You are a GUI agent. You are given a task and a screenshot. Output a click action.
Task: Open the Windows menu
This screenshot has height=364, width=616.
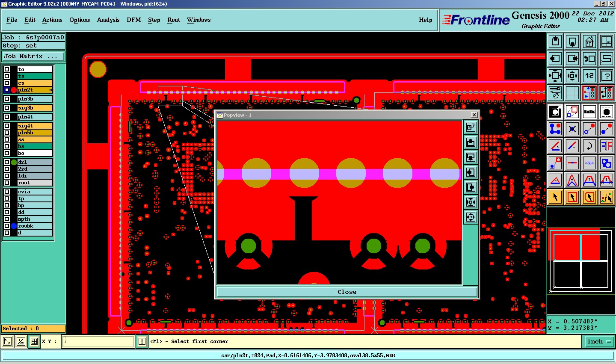click(x=199, y=20)
